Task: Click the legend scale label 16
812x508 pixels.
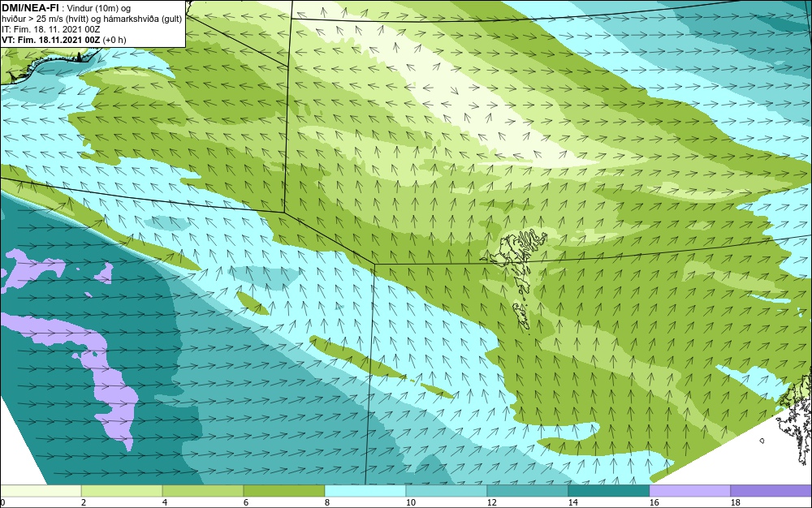Action: click(x=654, y=502)
